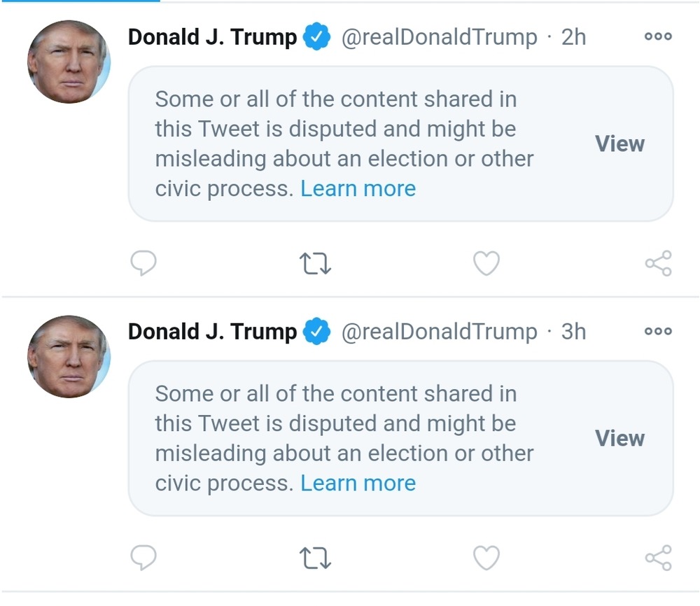Reply to the 2h-old tweet

click(143, 263)
